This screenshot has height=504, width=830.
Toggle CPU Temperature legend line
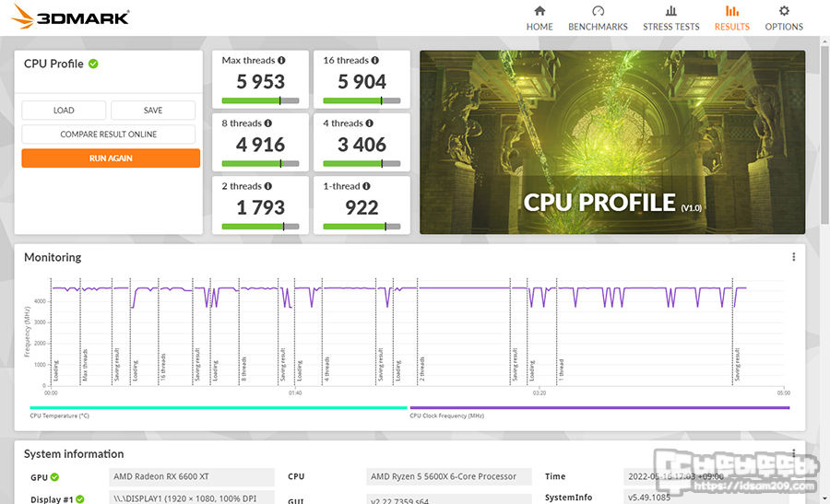click(219, 408)
